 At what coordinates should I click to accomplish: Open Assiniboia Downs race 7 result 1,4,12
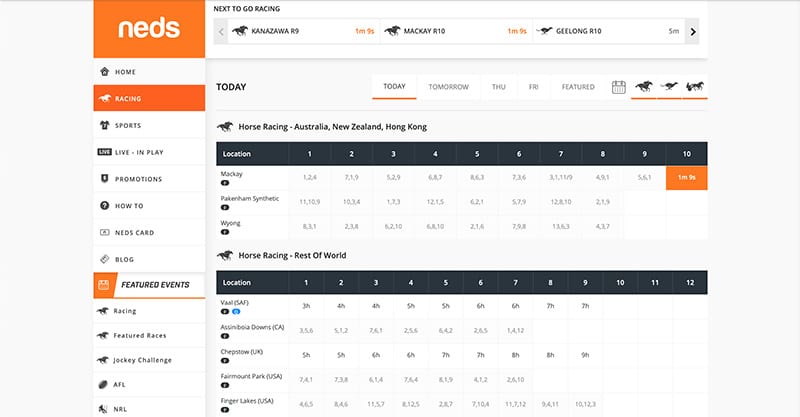coord(515,331)
